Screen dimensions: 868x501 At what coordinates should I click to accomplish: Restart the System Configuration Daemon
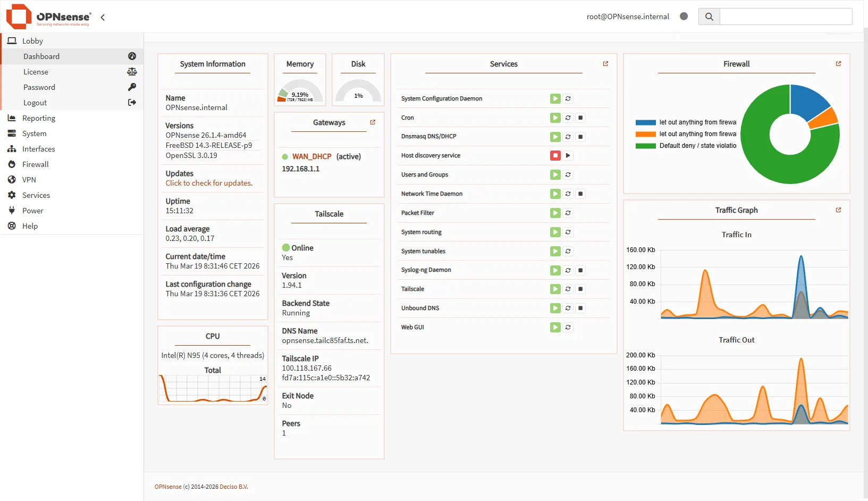pyautogui.click(x=568, y=98)
